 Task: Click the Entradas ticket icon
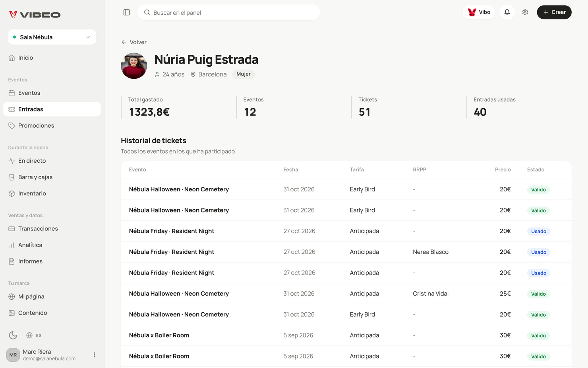click(12, 109)
